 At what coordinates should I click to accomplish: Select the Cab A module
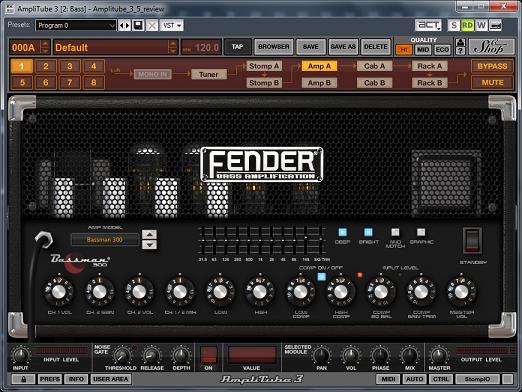(375, 66)
